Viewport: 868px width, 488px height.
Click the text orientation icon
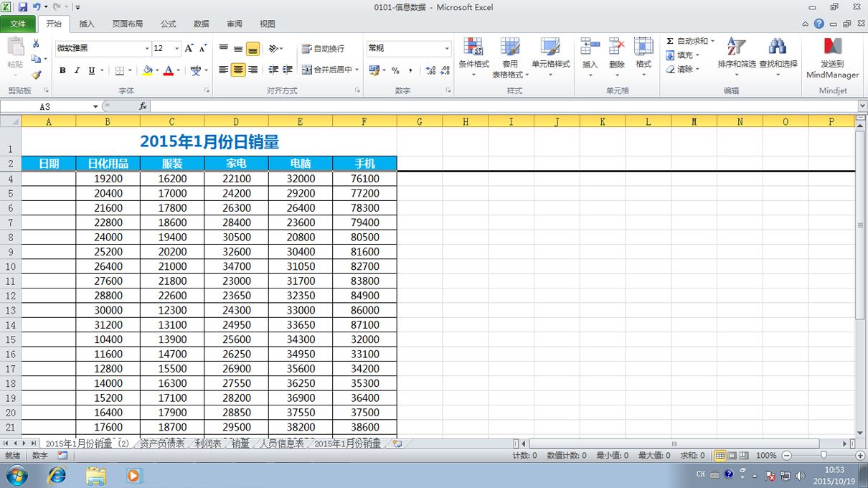[x=273, y=48]
